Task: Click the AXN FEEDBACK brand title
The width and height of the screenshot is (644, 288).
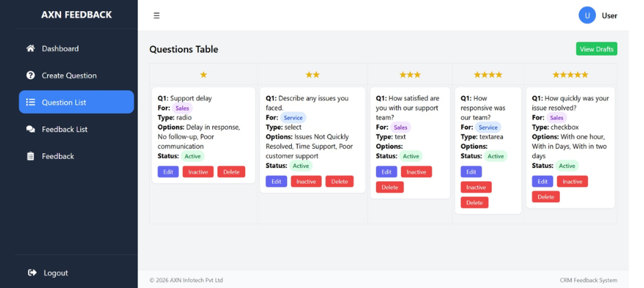Action: point(76,14)
